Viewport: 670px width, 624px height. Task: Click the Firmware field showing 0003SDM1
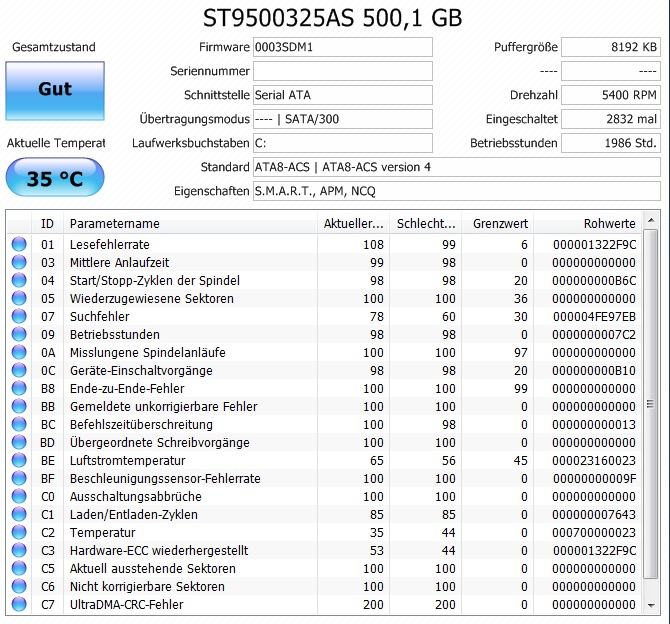click(x=343, y=47)
